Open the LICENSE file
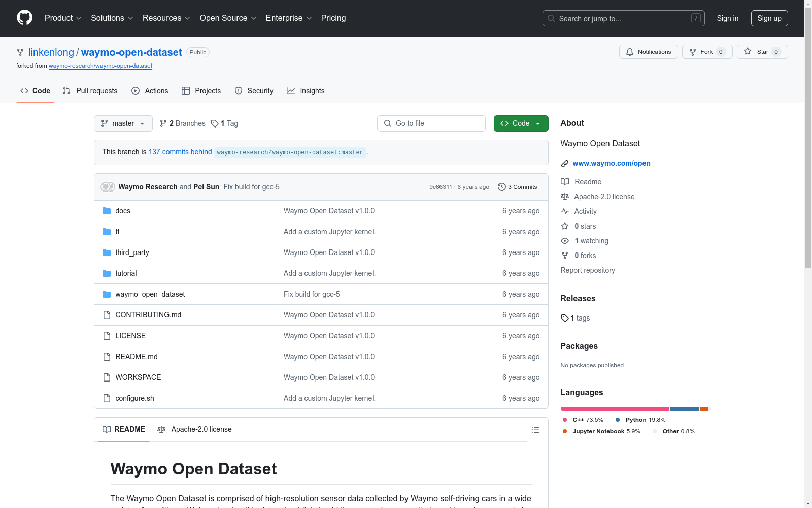This screenshot has width=812, height=508. 130,336
